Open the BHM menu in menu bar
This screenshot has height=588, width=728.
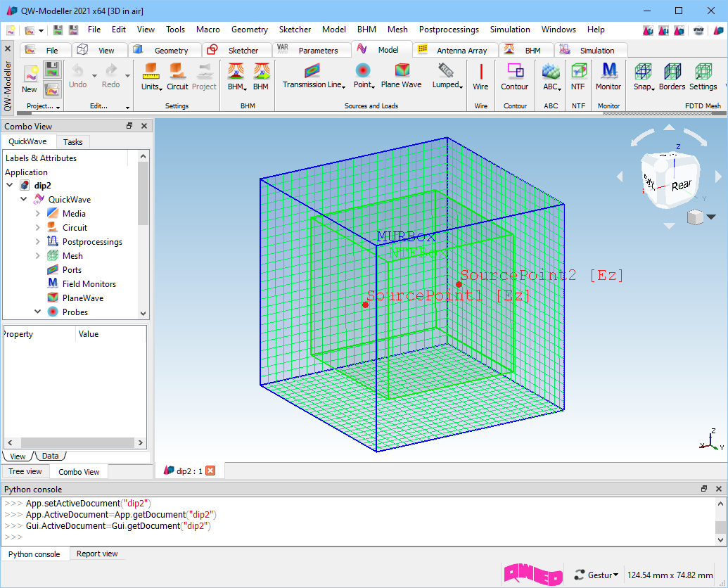click(x=366, y=30)
